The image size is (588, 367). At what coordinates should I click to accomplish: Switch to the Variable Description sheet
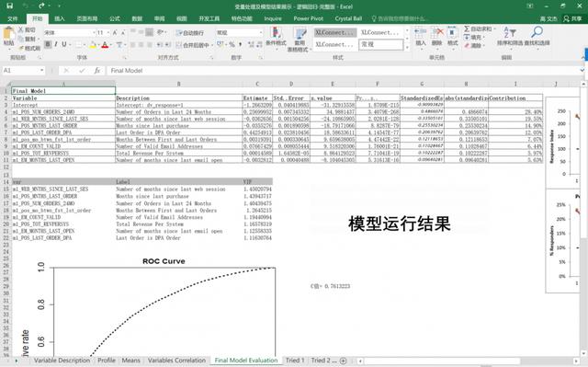click(62, 361)
